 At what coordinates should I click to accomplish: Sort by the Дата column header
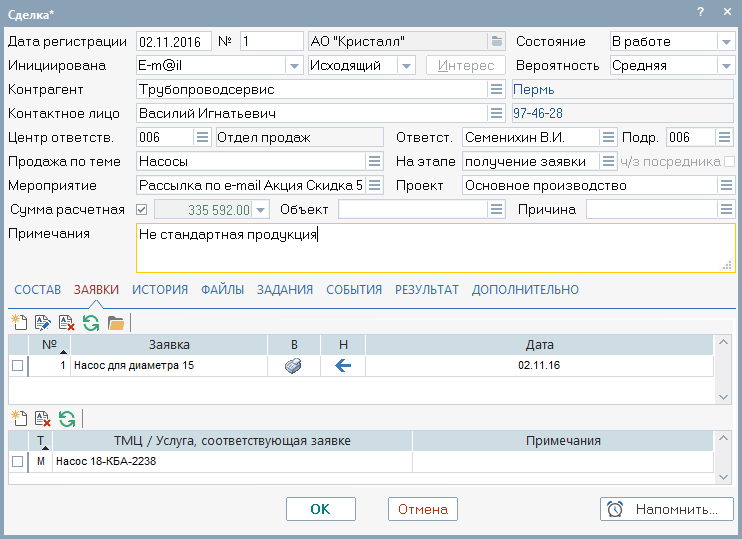click(539, 345)
